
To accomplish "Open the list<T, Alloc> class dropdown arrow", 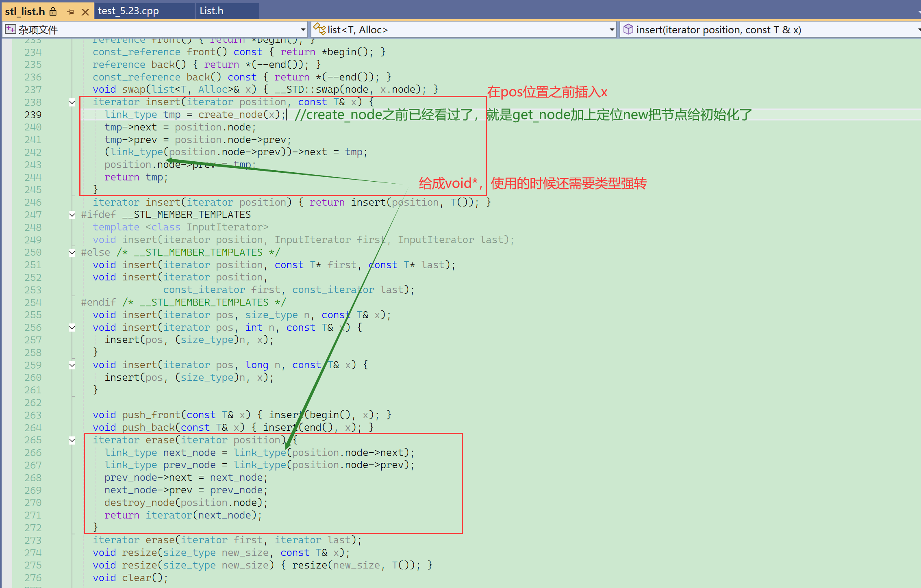I will tap(612, 30).
